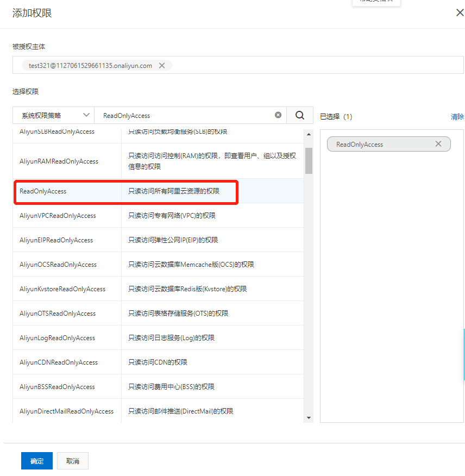This screenshot has height=476, width=465.
Task: Remove the test321 principal tag
Action: (x=162, y=66)
